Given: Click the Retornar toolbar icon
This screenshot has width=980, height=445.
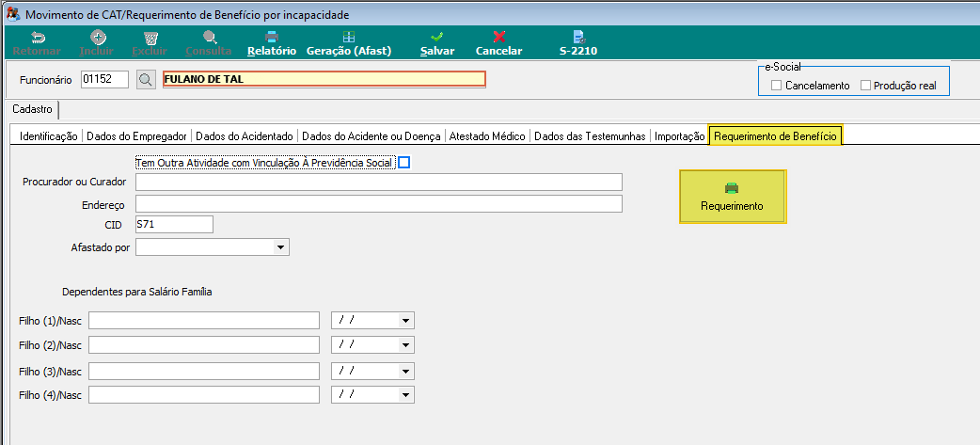Looking at the screenshot, I should point(37,38).
